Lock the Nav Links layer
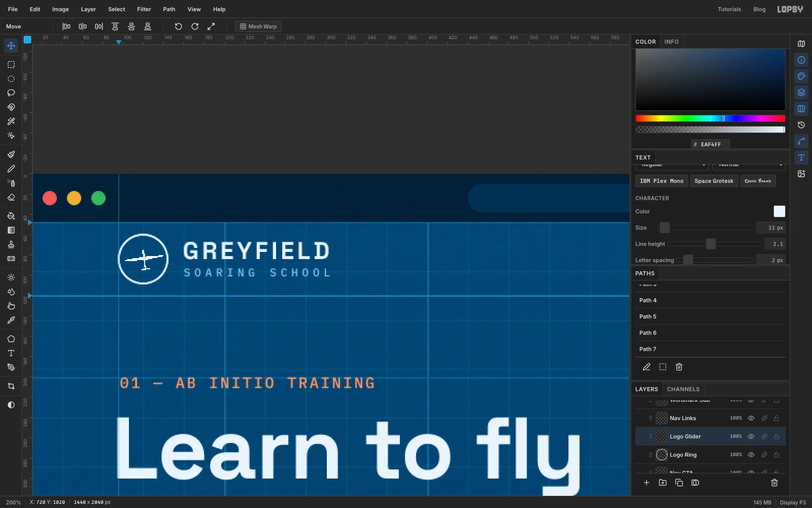The image size is (812, 508). (776, 418)
